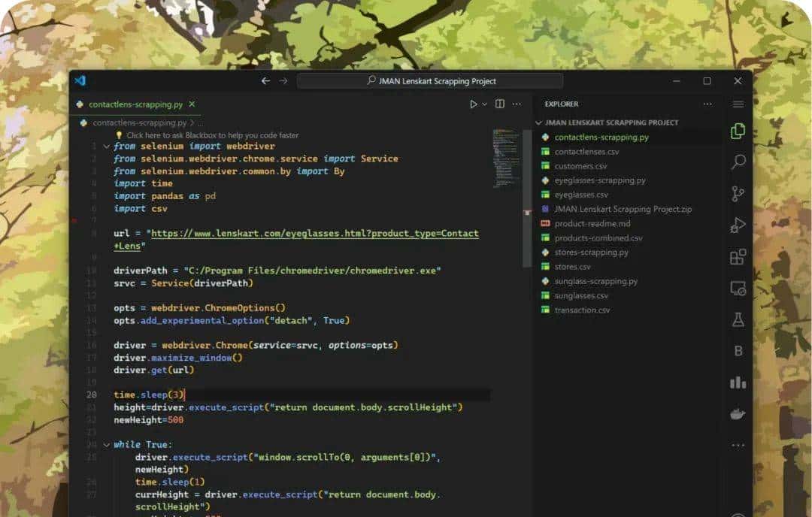
Task: Open the Blackbox B icon in the activity bar
Action: [738, 350]
